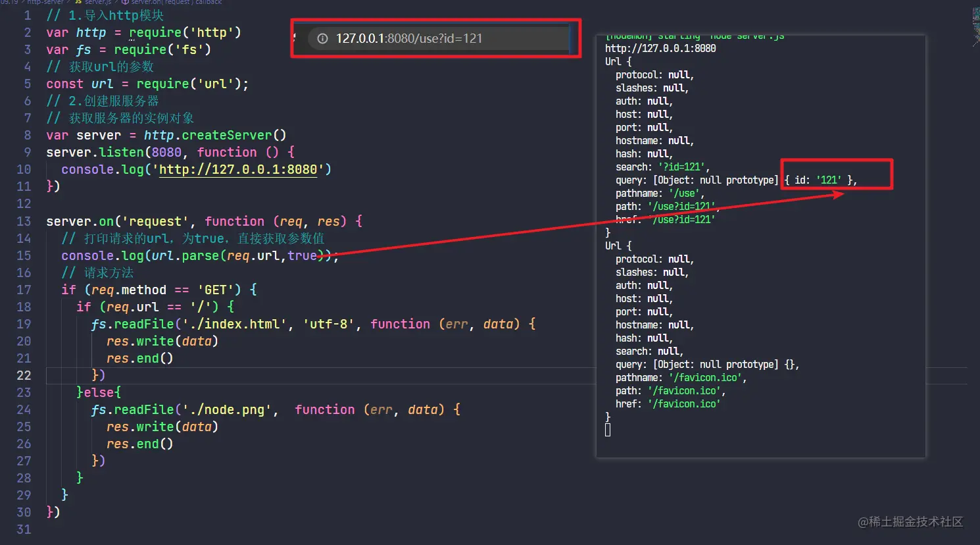Image resolution: width=980 pixels, height=545 pixels.
Task: Click res.write(data) on line 25
Action: coord(162,427)
